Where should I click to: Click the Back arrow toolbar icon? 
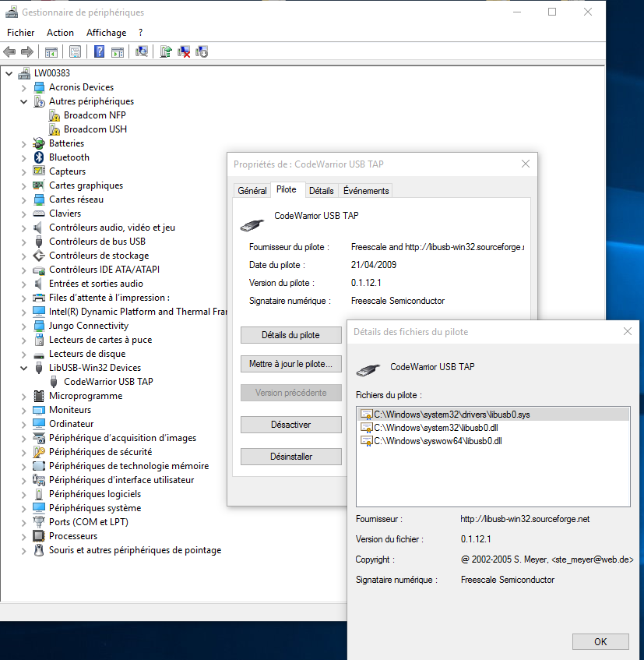coord(9,51)
